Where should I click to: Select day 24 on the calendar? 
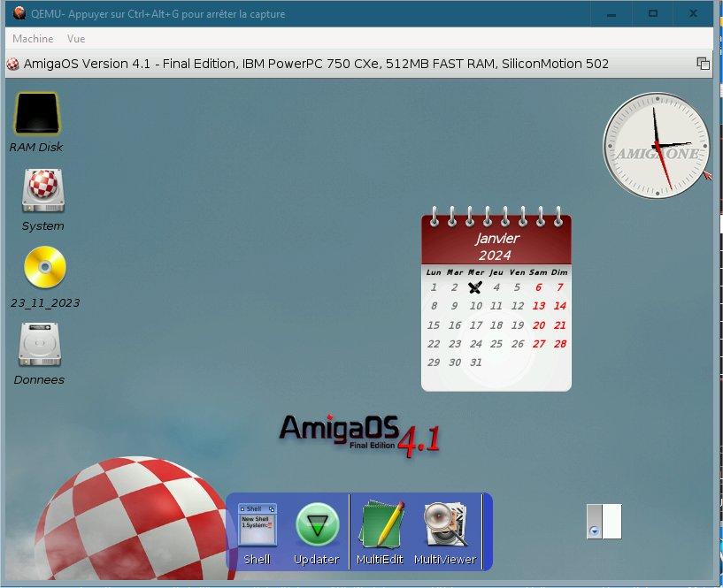click(476, 344)
